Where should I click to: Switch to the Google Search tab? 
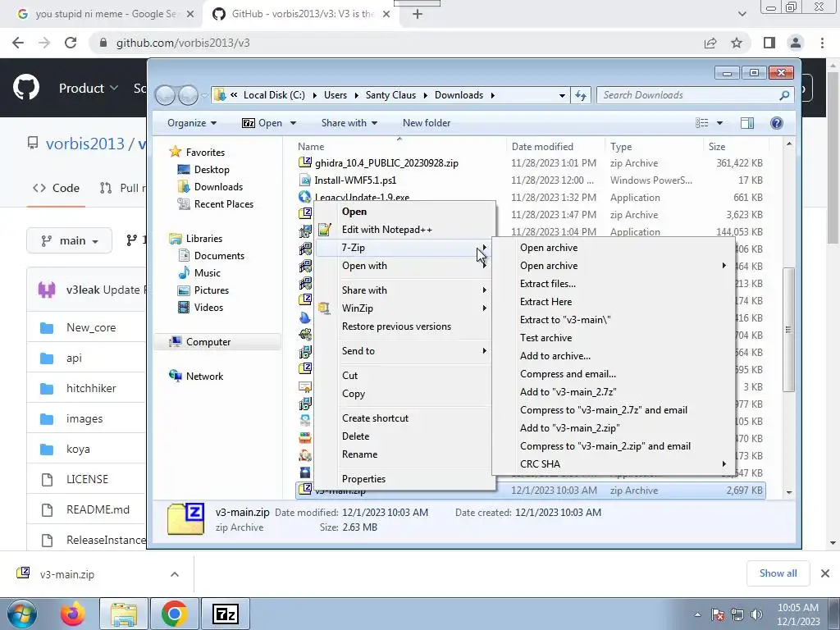point(106,15)
